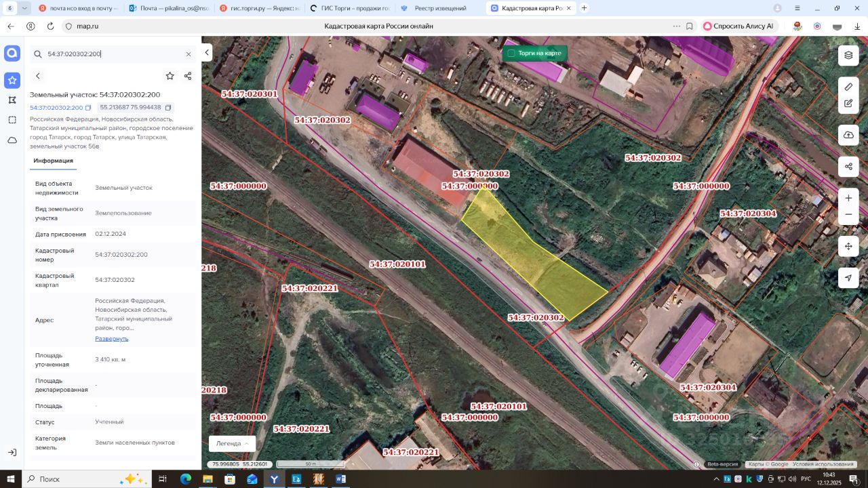
Task: Click the blue cadastral number link 54:37:020302:200
Action: click(x=56, y=108)
